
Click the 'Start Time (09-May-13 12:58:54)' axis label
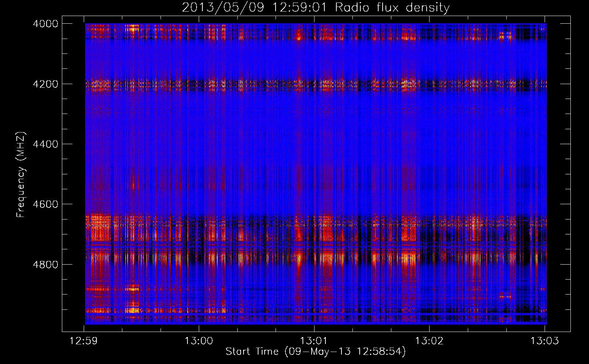(316, 352)
